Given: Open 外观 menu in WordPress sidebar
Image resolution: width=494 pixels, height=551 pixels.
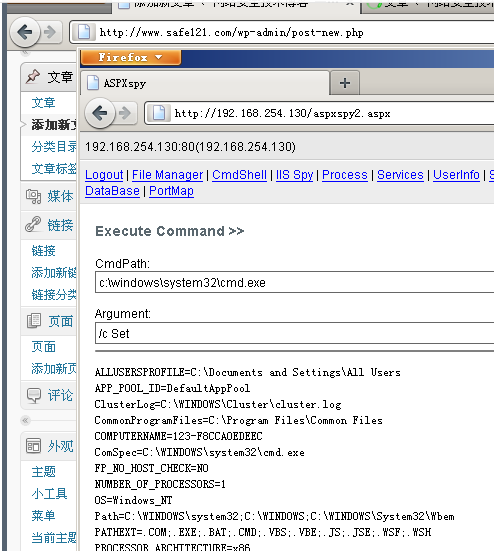Looking at the screenshot, I should click(60, 446).
